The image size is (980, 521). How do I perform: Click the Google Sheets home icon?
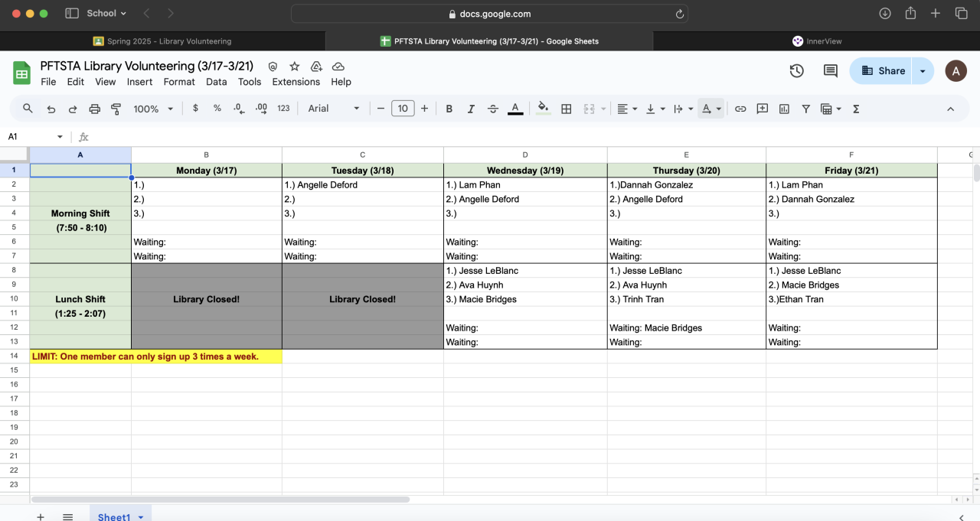click(21, 73)
